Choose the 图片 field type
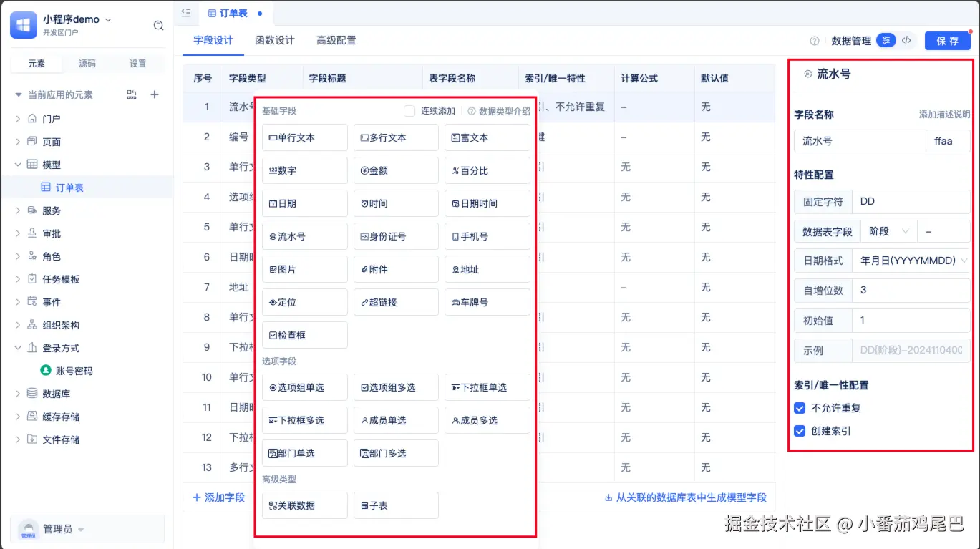980x549 pixels. (x=305, y=269)
